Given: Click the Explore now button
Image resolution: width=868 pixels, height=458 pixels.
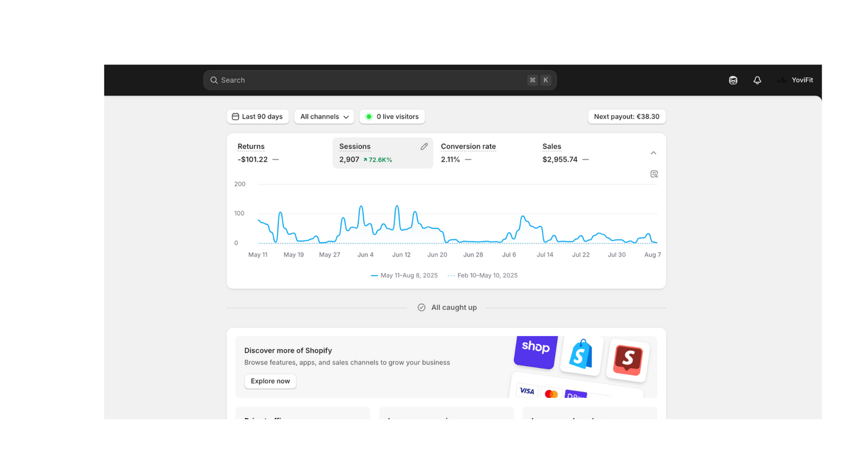Looking at the screenshot, I should 270,382.
